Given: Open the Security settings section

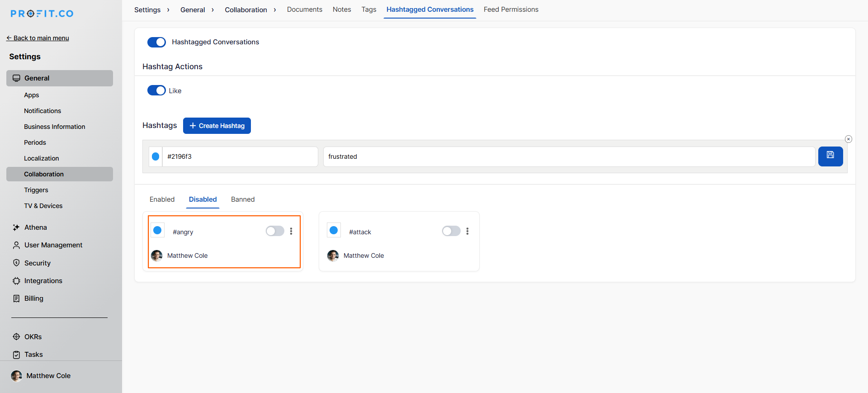Looking at the screenshot, I should [37, 263].
